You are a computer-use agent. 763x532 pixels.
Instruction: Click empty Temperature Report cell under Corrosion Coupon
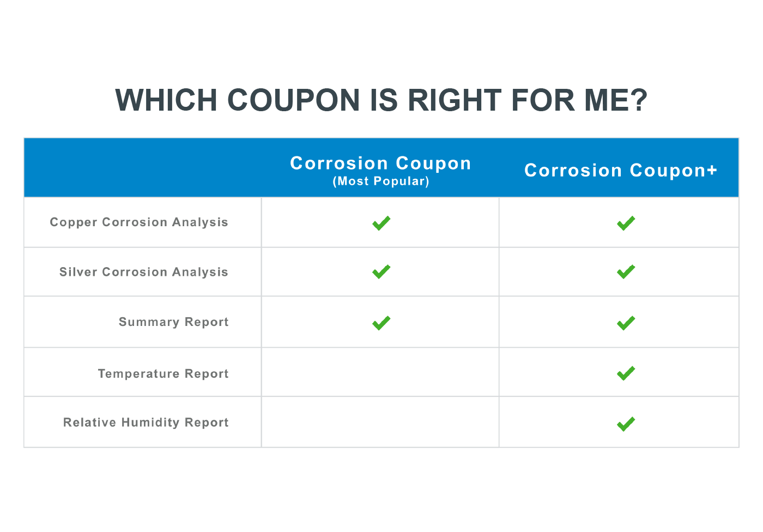click(x=380, y=372)
